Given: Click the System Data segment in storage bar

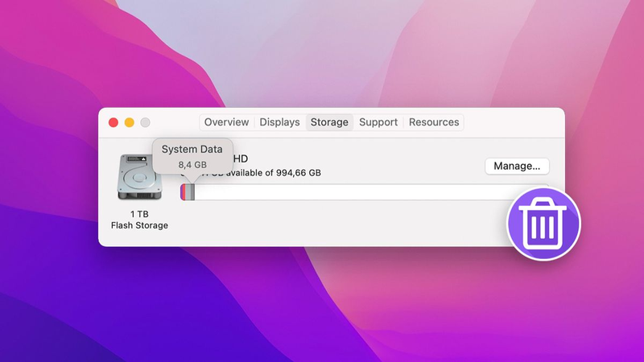Looking at the screenshot, I should (191, 192).
